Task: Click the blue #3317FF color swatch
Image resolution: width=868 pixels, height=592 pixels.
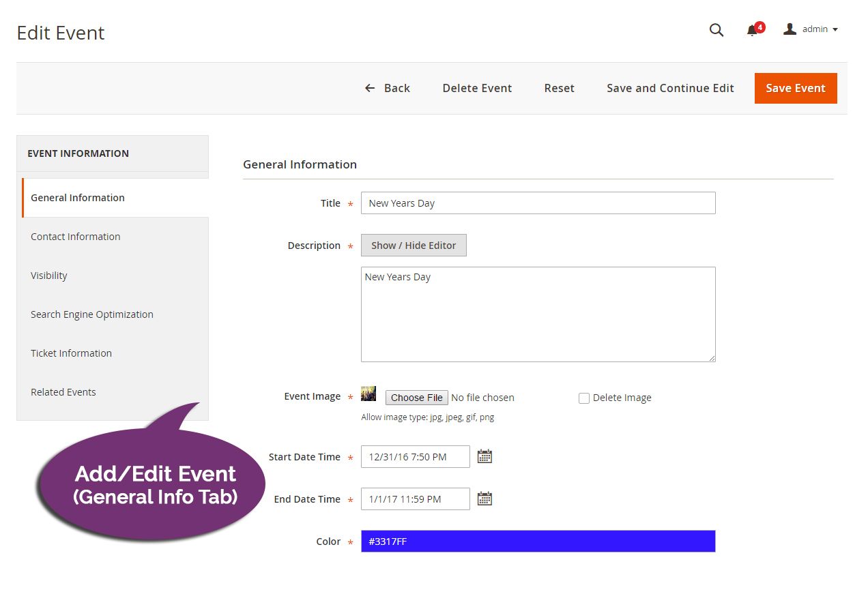Action: pyautogui.click(x=538, y=541)
